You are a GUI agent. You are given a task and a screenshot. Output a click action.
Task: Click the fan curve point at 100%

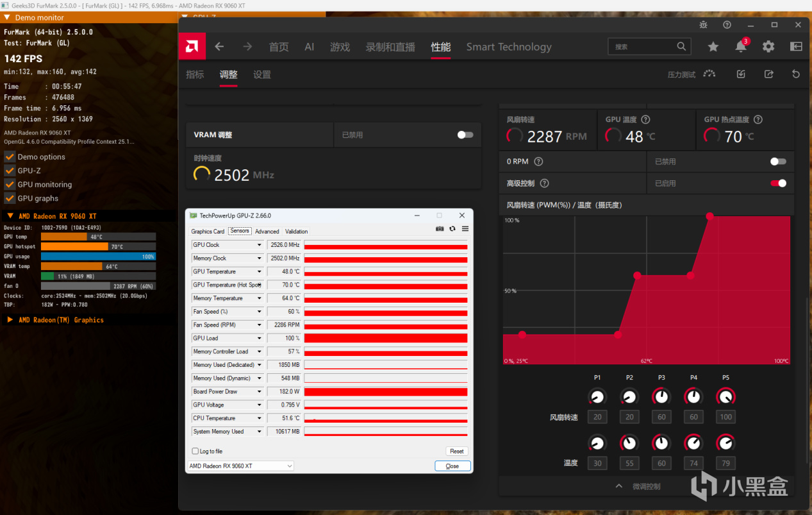[710, 216]
